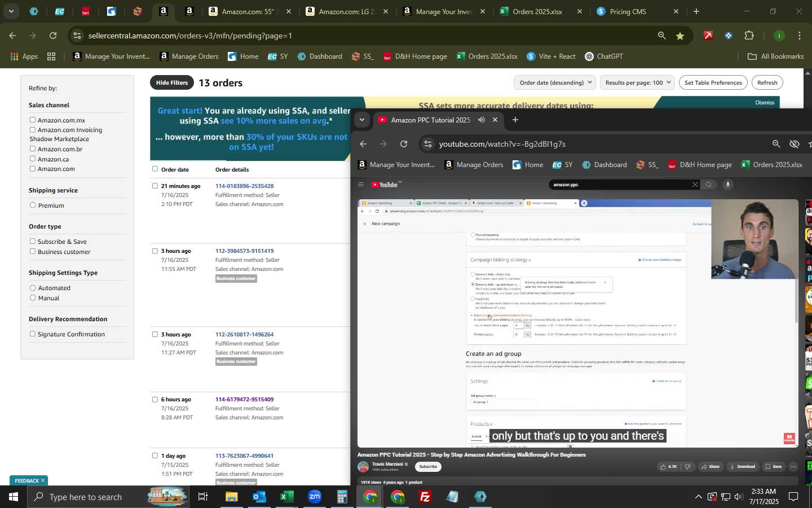The height and width of the screenshot is (508, 812).
Task: Open YouTube hamburger guide menu
Action: coord(361,185)
